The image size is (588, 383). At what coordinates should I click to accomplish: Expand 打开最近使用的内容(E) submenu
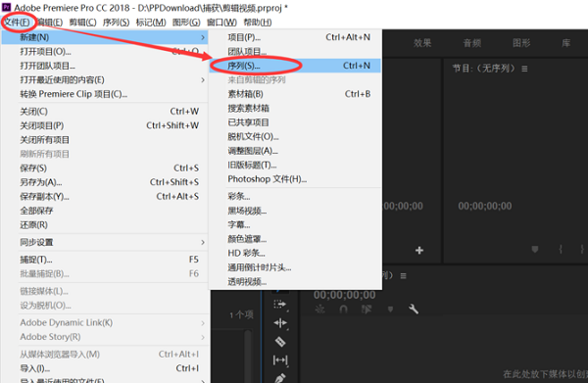(203, 79)
